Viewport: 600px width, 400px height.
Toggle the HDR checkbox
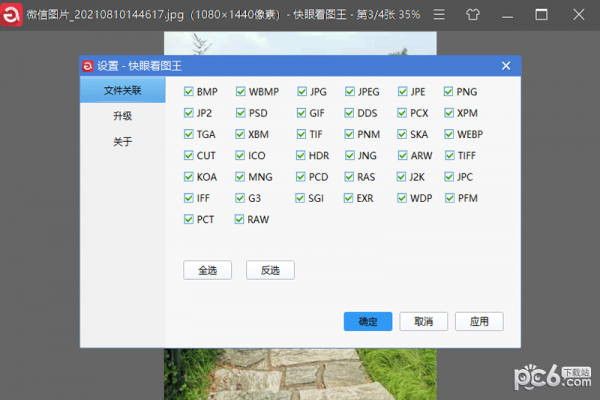pos(300,155)
